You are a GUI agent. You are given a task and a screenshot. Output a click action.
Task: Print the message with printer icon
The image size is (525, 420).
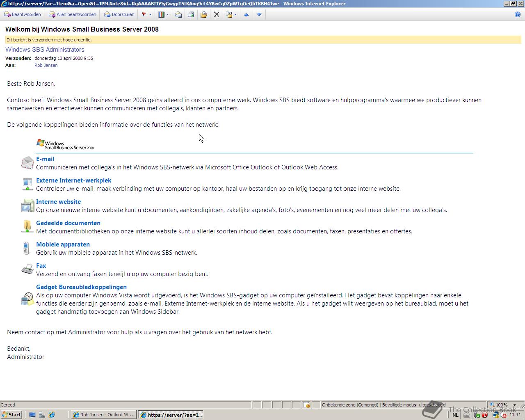point(191,14)
